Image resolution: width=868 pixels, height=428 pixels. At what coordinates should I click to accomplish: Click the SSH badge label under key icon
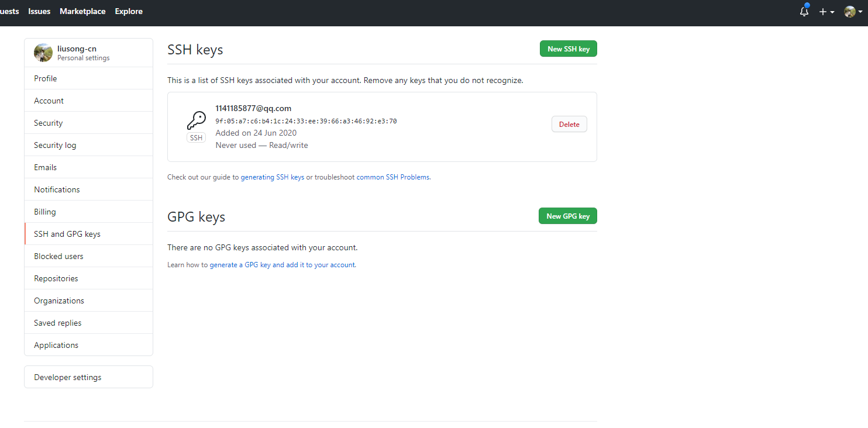(196, 138)
